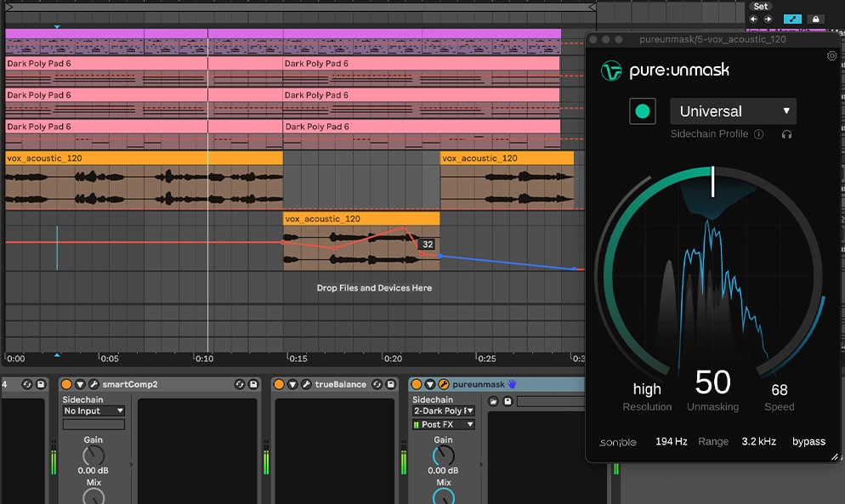845x504 pixels.
Task: Click the pureunmask preset name field
Action: tap(551, 401)
